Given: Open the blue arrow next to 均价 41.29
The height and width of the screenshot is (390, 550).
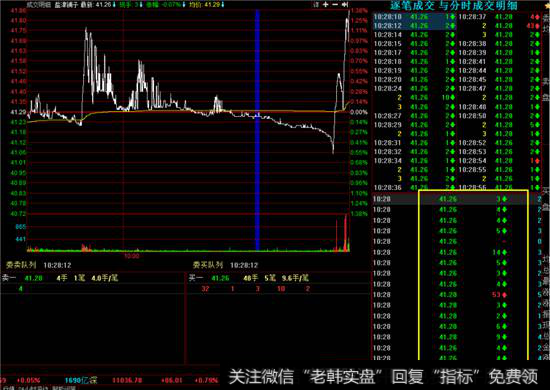Looking at the screenshot, I should (x=222, y=5).
